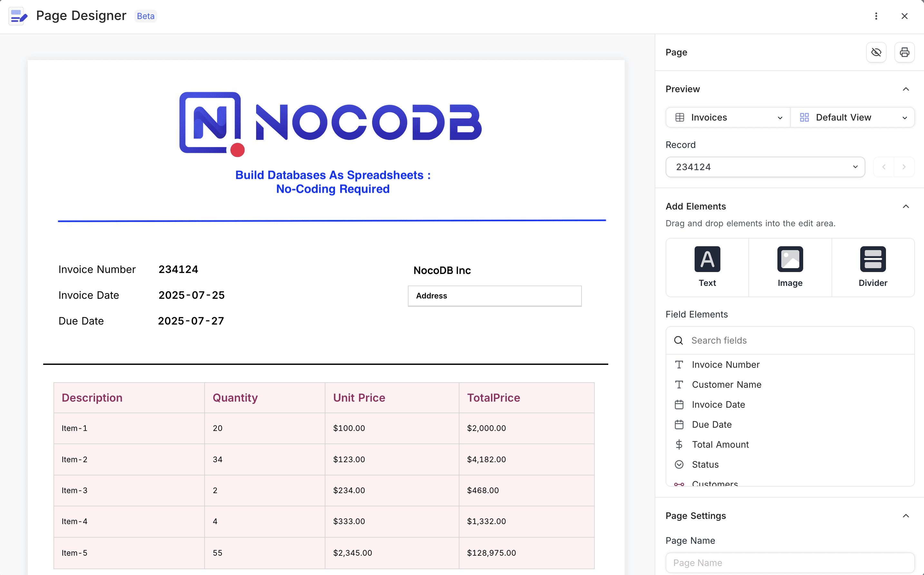The height and width of the screenshot is (575, 924).
Task: Collapse the Add Elements section
Action: (x=906, y=207)
